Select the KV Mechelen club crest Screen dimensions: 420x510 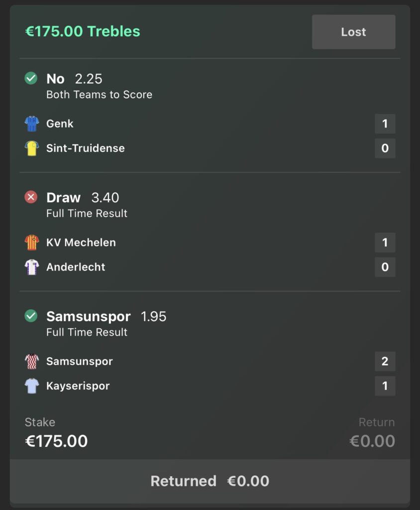tap(31, 242)
